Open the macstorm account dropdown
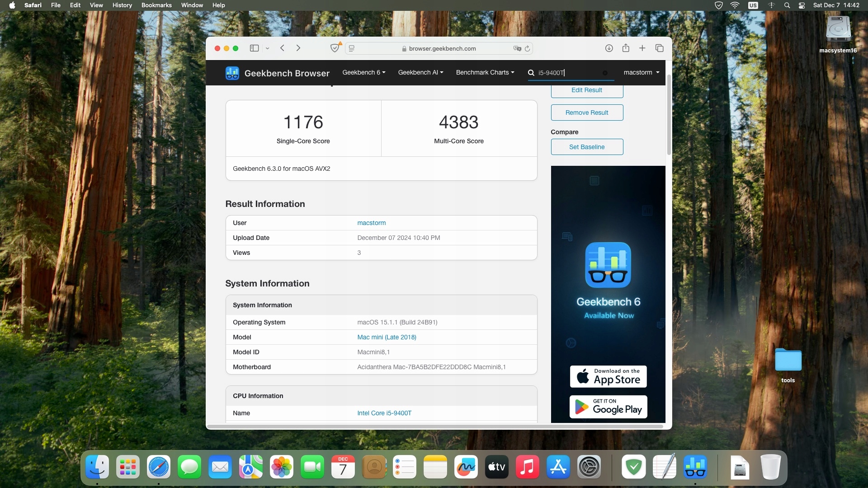Viewport: 868px width, 488px height. point(641,72)
